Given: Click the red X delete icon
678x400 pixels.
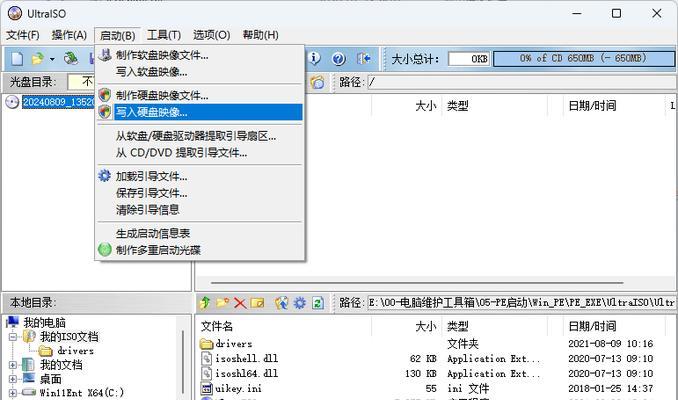Looking at the screenshot, I should (240, 303).
